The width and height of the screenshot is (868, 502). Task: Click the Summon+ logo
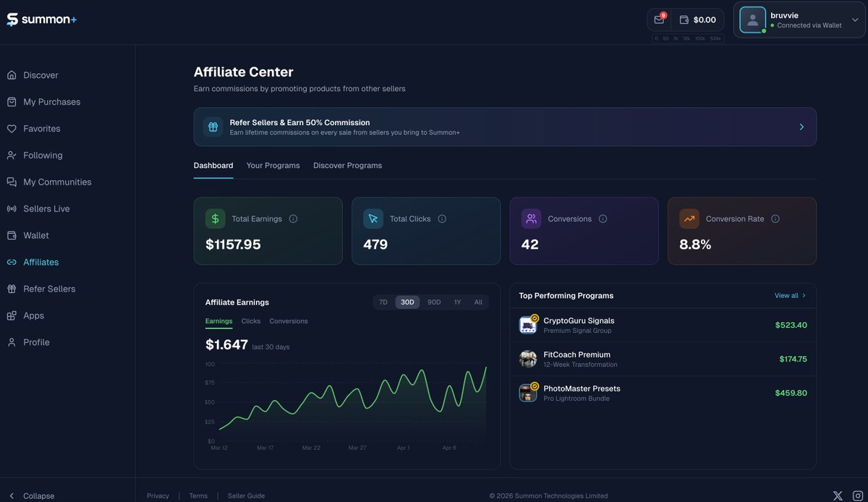point(42,20)
